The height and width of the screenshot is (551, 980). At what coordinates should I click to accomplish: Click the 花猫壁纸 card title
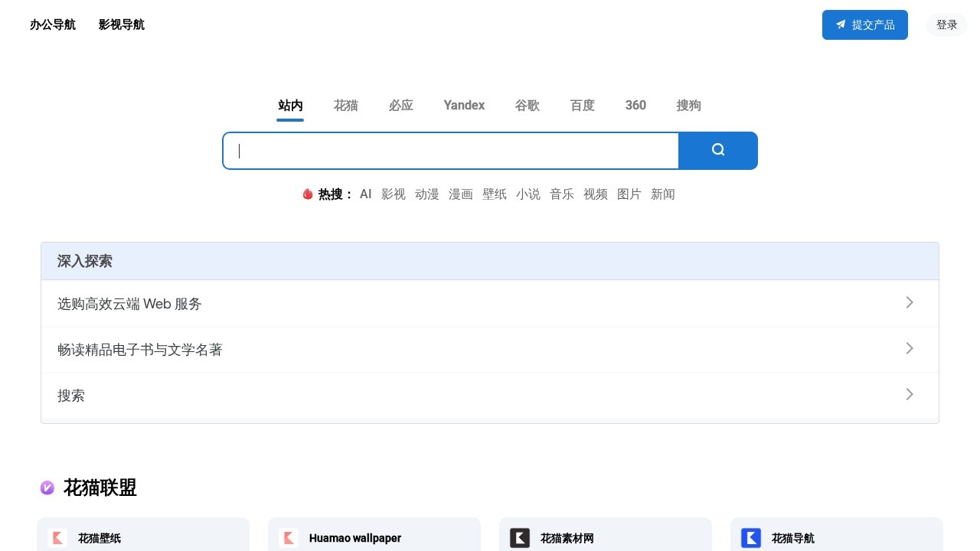pos(100,538)
